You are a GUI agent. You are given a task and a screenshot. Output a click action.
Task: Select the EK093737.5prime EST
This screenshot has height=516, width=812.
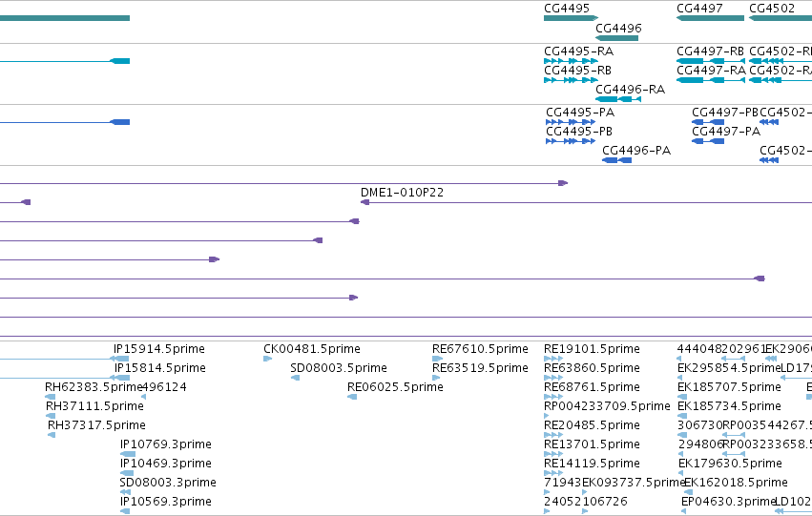pos(585,492)
